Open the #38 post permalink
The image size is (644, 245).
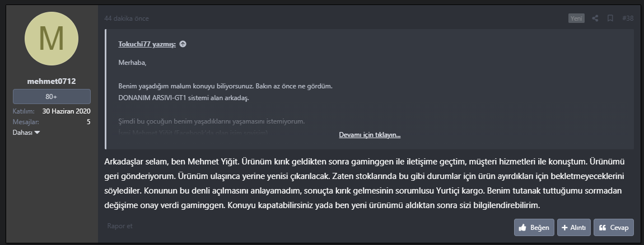(627, 18)
